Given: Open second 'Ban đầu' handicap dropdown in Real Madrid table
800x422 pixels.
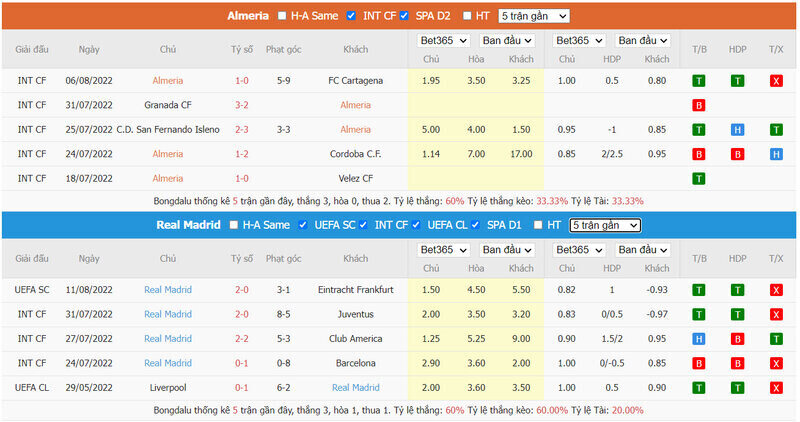Looking at the screenshot, I should (643, 250).
